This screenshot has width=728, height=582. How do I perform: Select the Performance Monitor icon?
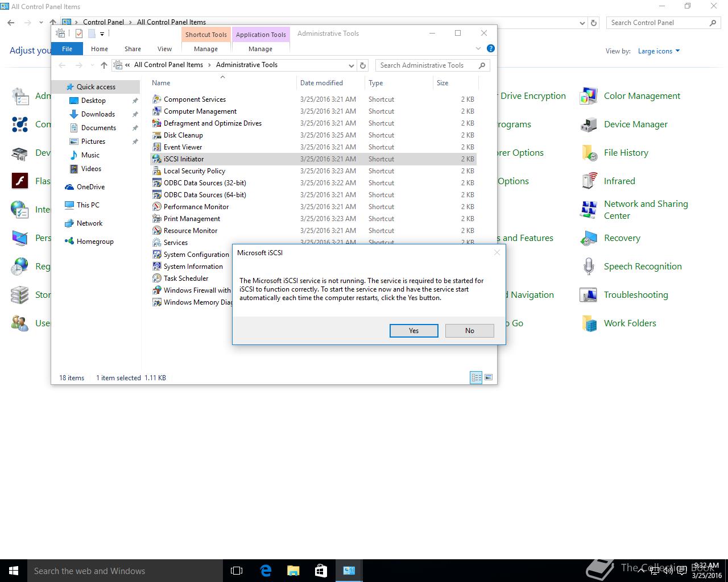tap(157, 206)
